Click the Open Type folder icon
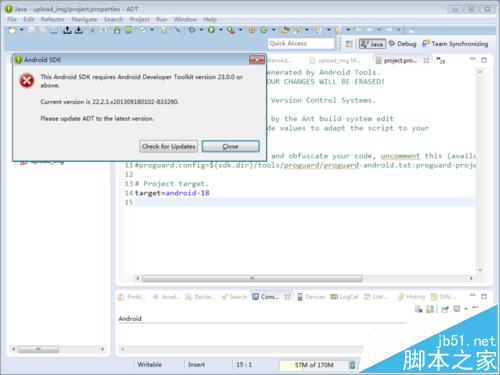Image resolution: width=500 pixels, height=375 pixels. point(285,30)
